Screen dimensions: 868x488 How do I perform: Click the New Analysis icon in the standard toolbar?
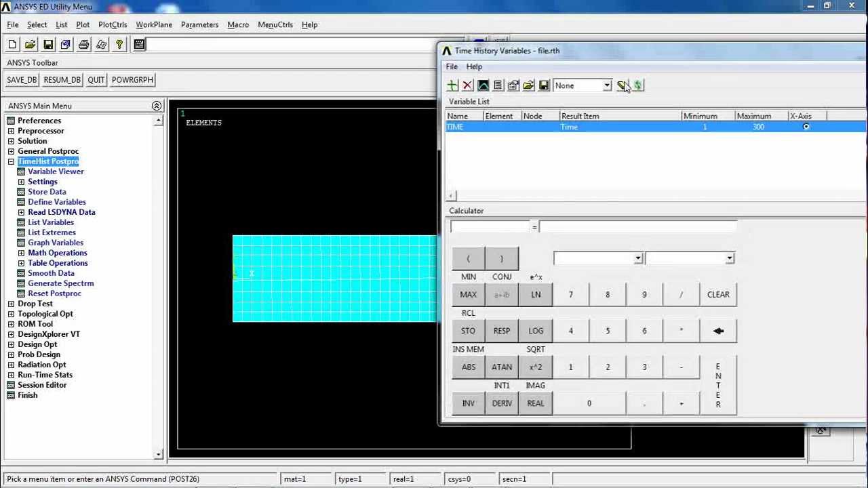pyautogui.click(x=12, y=45)
